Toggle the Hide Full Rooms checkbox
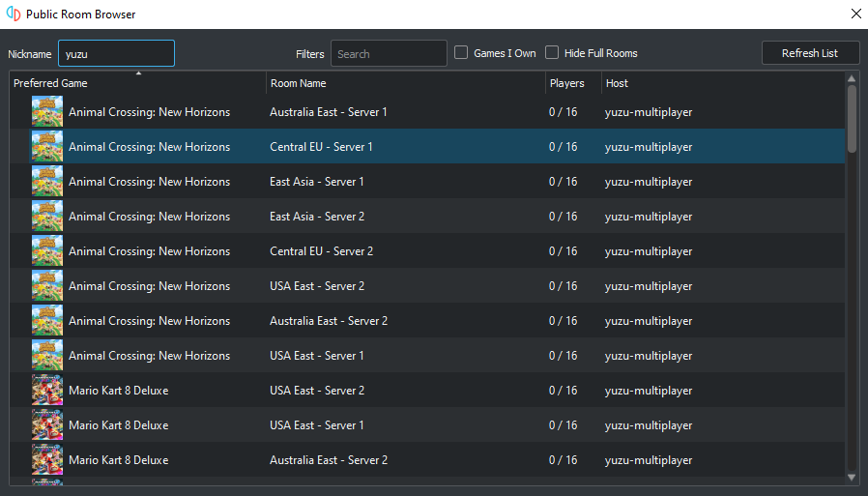 pyautogui.click(x=552, y=52)
